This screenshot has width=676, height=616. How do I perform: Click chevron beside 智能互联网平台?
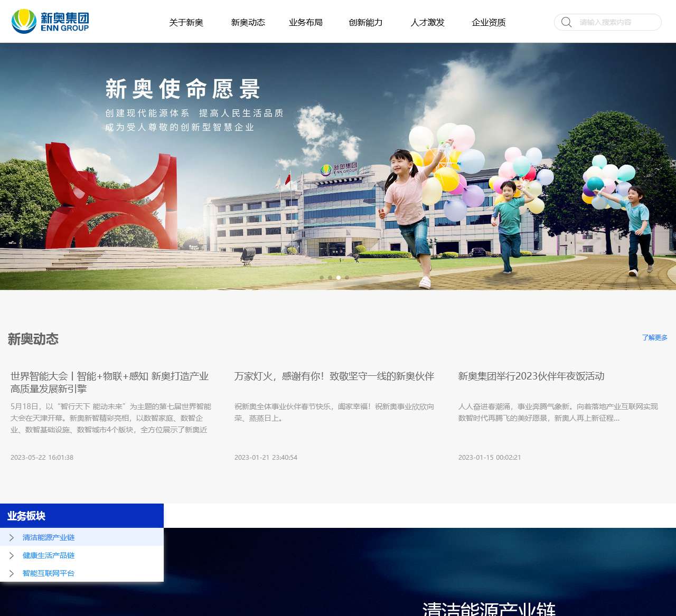click(12, 573)
